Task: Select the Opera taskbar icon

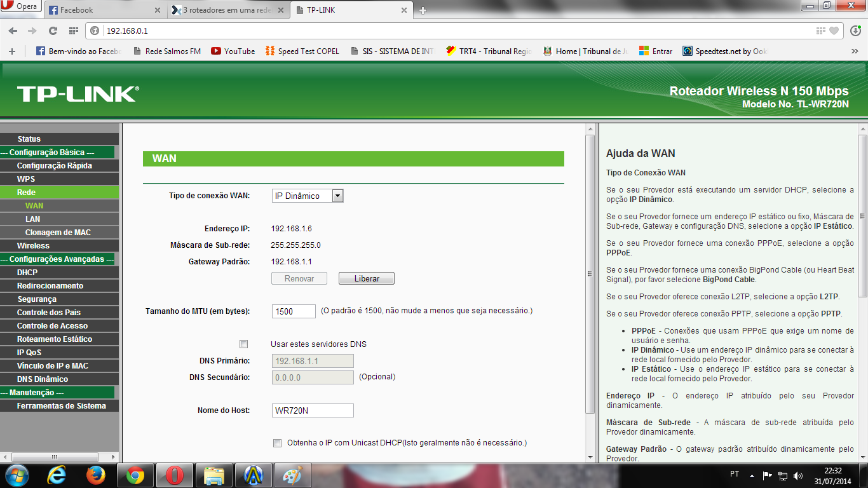Action: tap(174, 475)
